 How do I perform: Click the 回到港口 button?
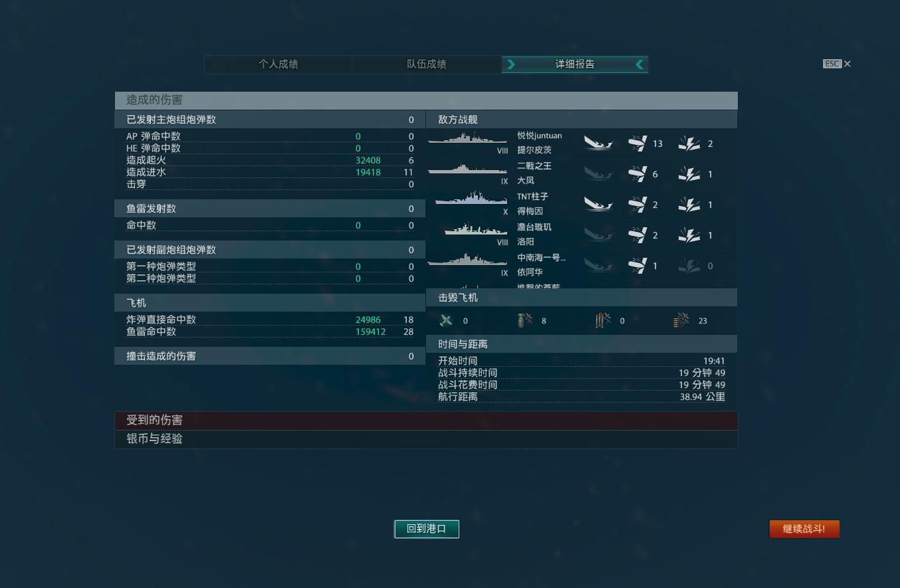(x=427, y=529)
